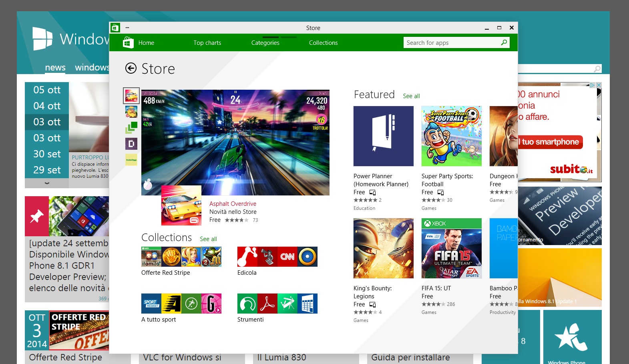Open the FIFA 15 Ultimate Team tile
The image size is (629, 364).
[x=452, y=248]
